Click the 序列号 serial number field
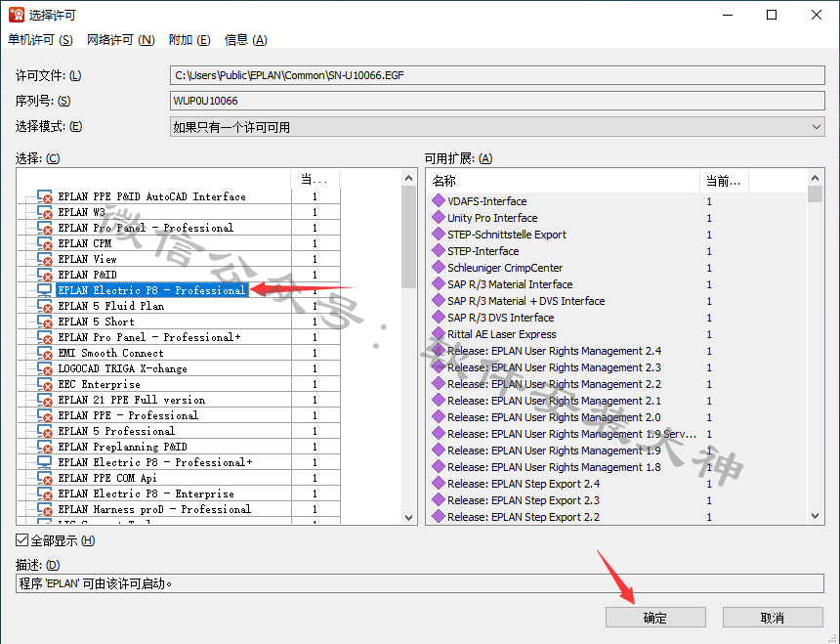This screenshot has width=840, height=644. [x=497, y=101]
